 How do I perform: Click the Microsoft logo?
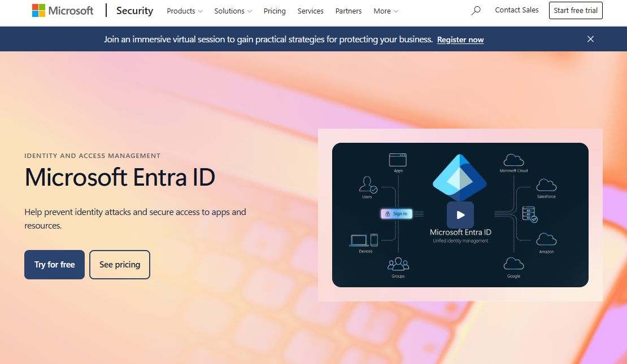tap(62, 11)
